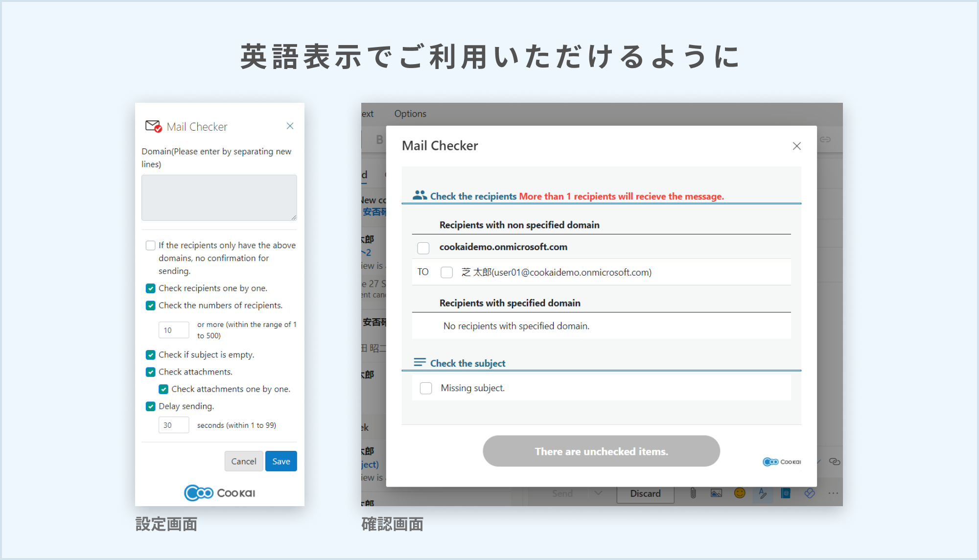The image size is (979, 560).
Task: Click the emoji smiley icon
Action: point(740,493)
